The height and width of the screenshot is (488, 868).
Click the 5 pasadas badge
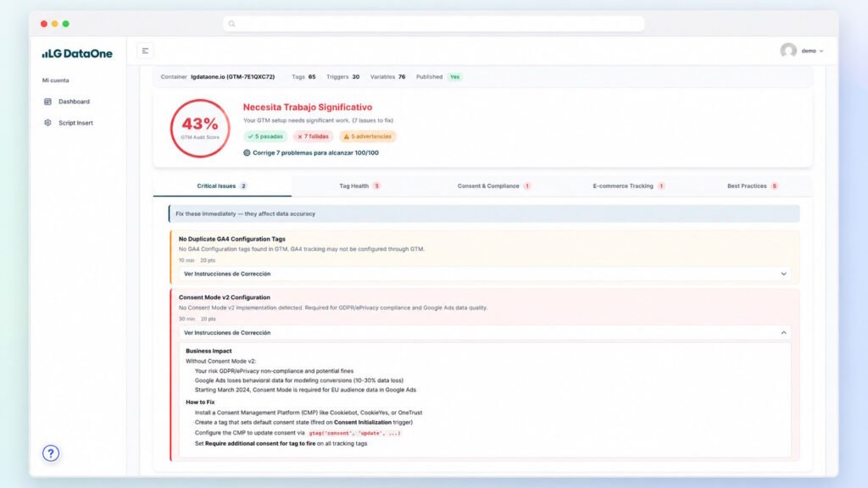pyautogui.click(x=265, y=136)
